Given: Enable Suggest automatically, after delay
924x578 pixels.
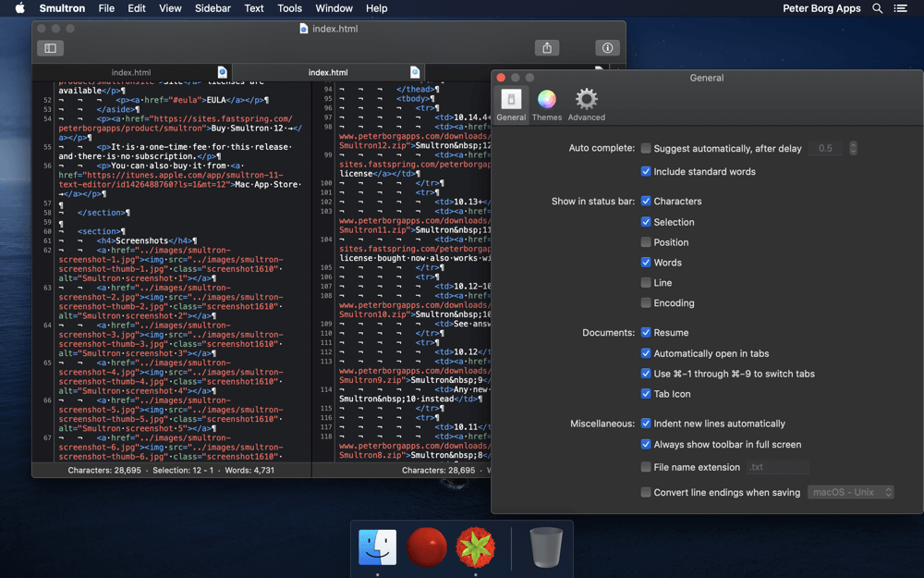Looking at the screenshot, I should (646, 148).
